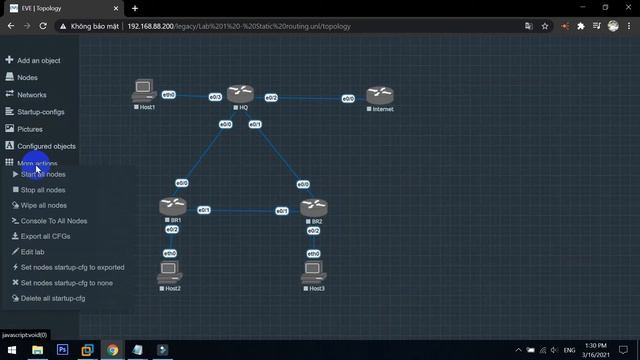Click the translate page icon

pyautogui.click(x=529, y=26)
